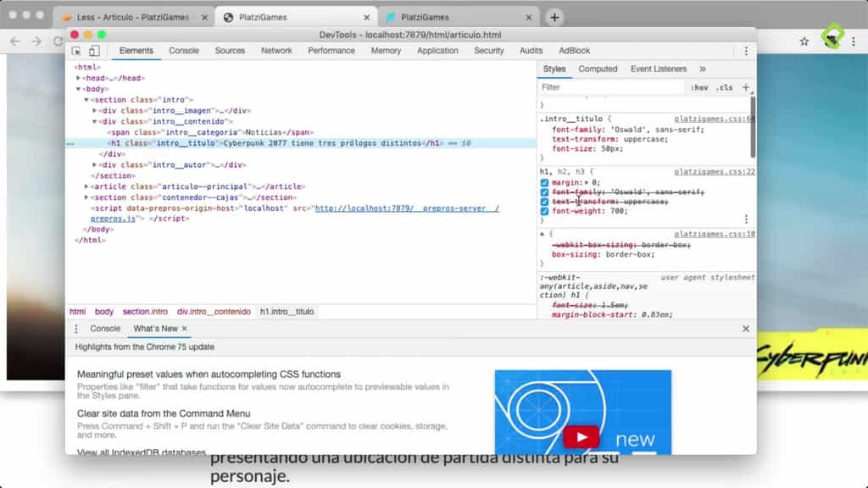868x488 pixels.
Task: Collapse the body element node
Action: point(79,89)
